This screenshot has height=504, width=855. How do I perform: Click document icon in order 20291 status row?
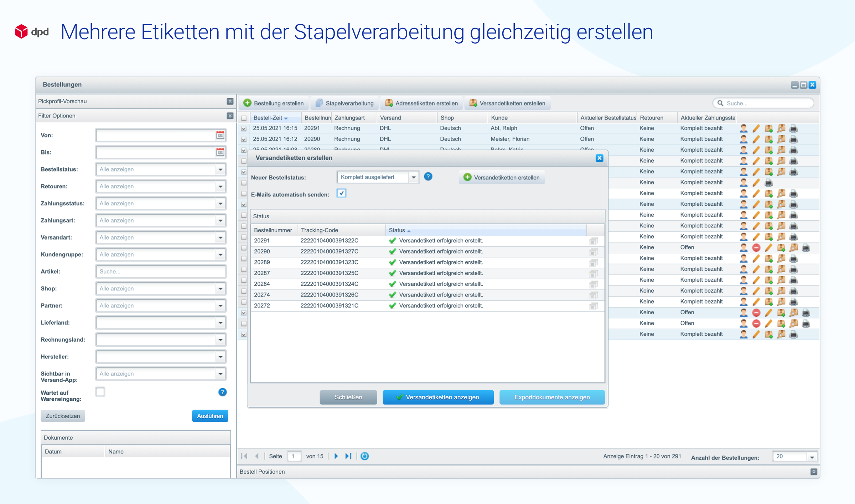coord(593,241)
